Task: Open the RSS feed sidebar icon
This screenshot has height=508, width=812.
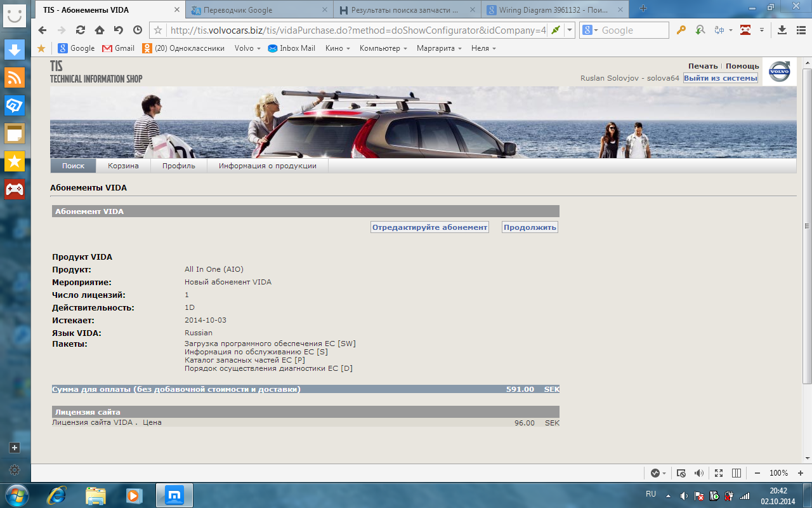Action: tap(14, 77)
